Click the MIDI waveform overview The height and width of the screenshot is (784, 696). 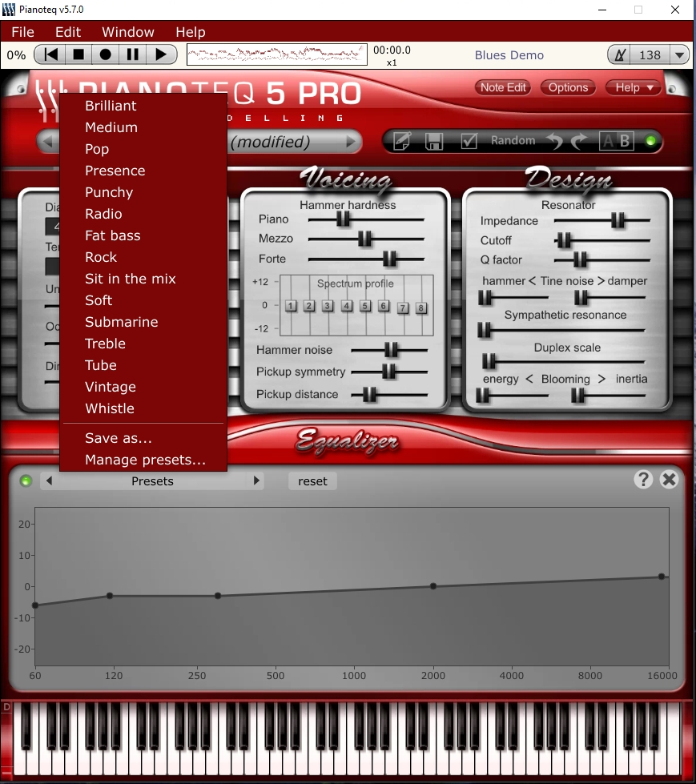pos(277,54)
